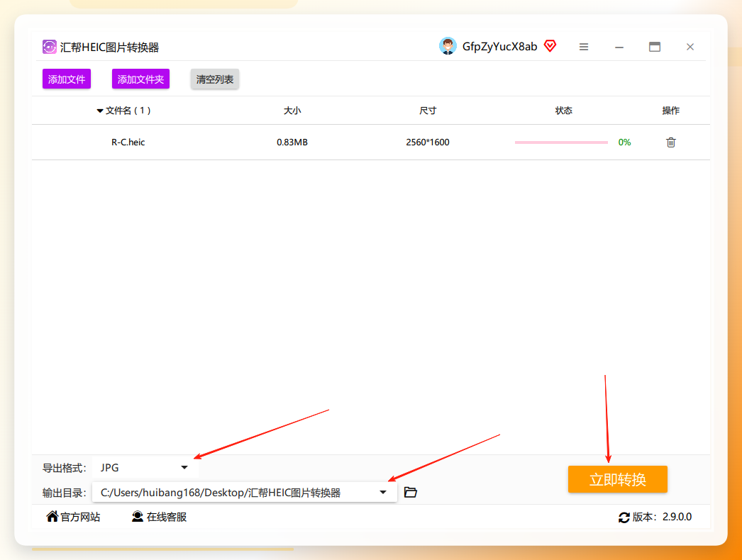
Task: Click the red VIP diamond badge
Action: (x=550, y=46)
